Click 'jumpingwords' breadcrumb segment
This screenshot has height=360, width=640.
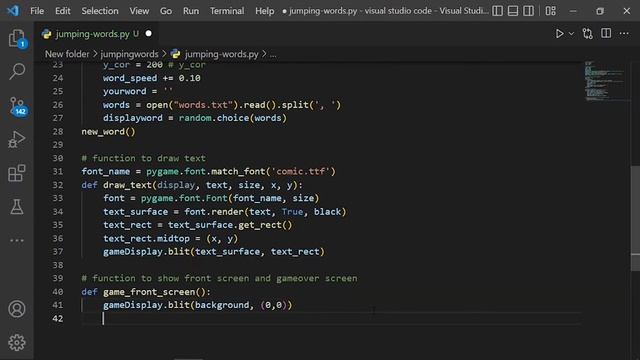(x=129, y=54)
